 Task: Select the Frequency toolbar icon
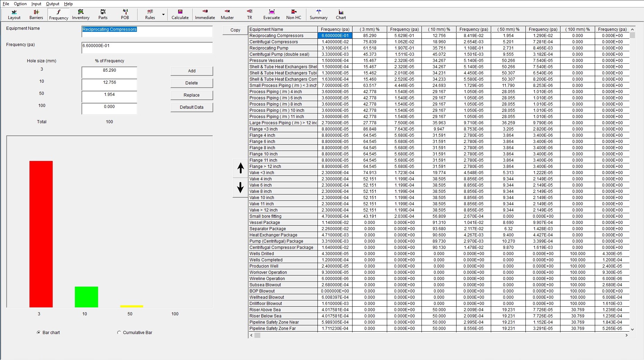(x=59, y=15)
